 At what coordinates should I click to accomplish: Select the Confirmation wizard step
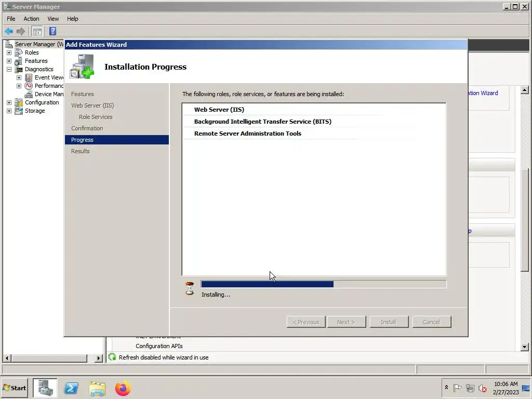coord(87,128)
